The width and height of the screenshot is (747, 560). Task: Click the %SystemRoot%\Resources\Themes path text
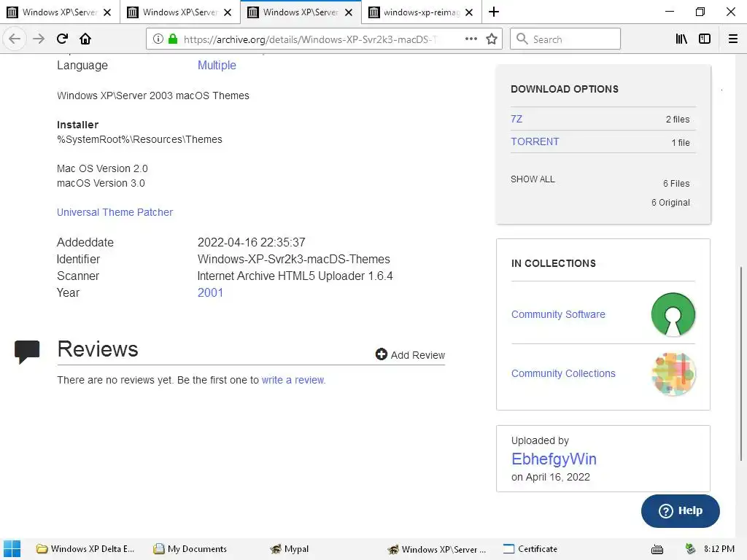(139, 139)
